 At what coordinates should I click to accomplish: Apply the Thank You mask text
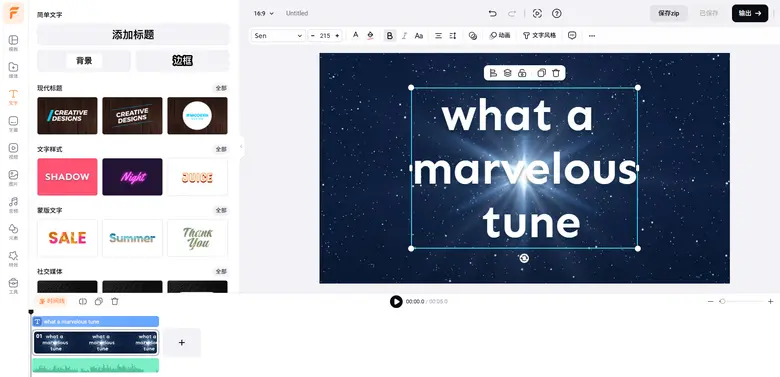tap(197, 238)
